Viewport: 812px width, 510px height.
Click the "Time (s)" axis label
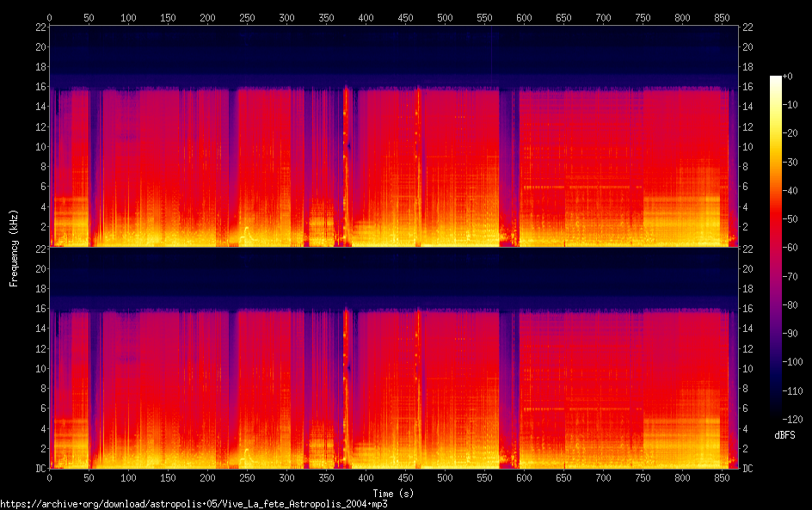(x=394, y=494)
